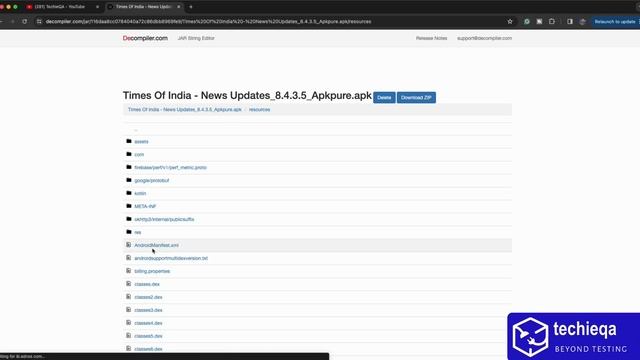The width and height of the screenshot is (640, 360).
Task: Open okhttp3/internal/publicsuffix folder
Action: 164,220
